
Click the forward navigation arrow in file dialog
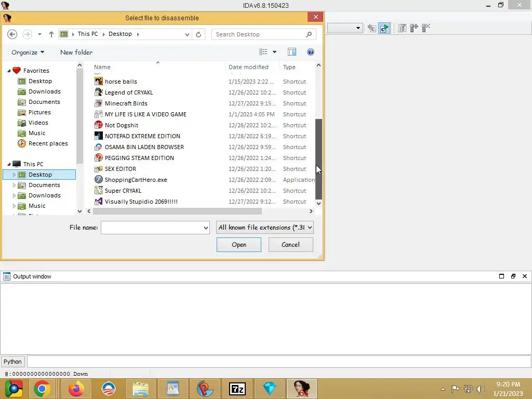point(27,34)
